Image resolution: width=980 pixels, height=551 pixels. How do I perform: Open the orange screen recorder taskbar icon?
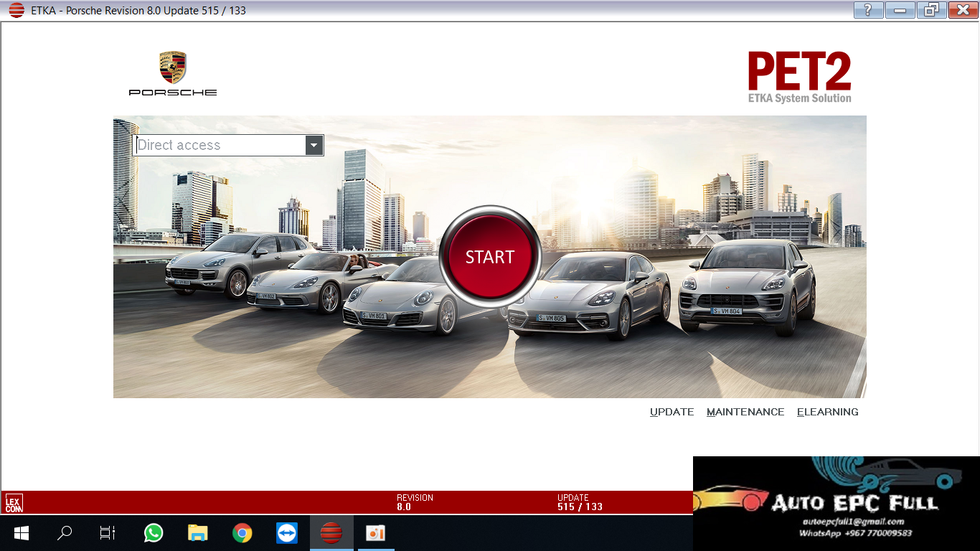click(375, 533)
